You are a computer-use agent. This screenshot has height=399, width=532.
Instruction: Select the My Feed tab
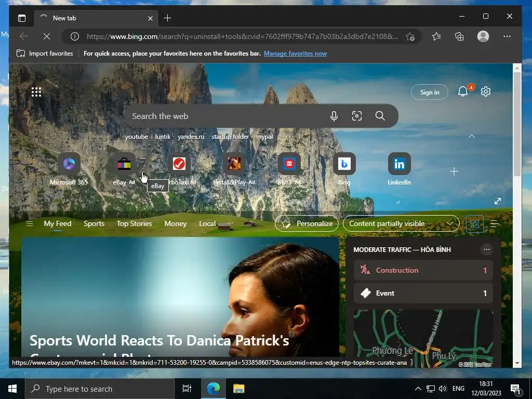point(57,223)
